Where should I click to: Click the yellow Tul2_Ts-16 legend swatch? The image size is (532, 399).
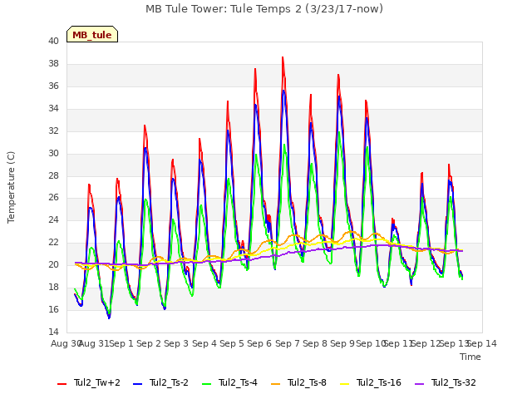345,384
